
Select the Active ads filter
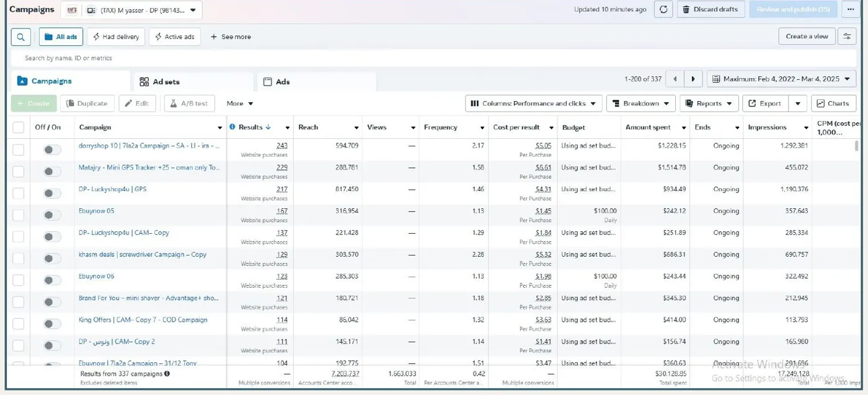[175, 37]
